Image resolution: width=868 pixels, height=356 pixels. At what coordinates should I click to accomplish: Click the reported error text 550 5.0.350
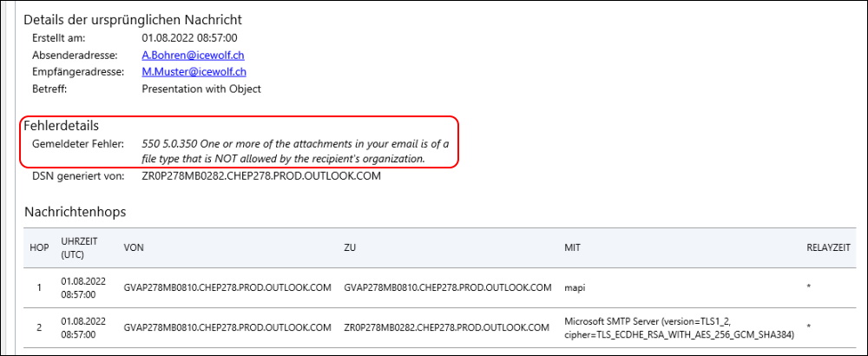point(296,151)
